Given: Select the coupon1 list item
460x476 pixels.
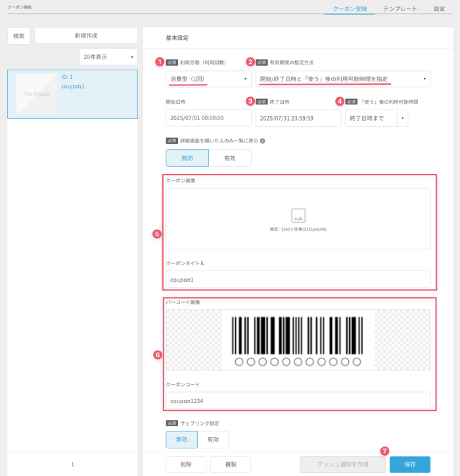Looking at the screenshot, I should [x=73, y=94].
